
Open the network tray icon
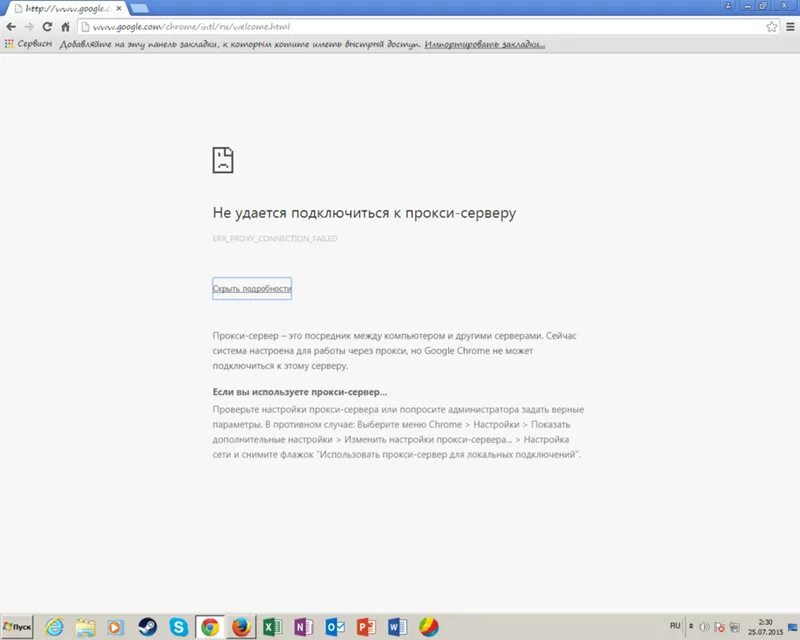pos(735,627)
